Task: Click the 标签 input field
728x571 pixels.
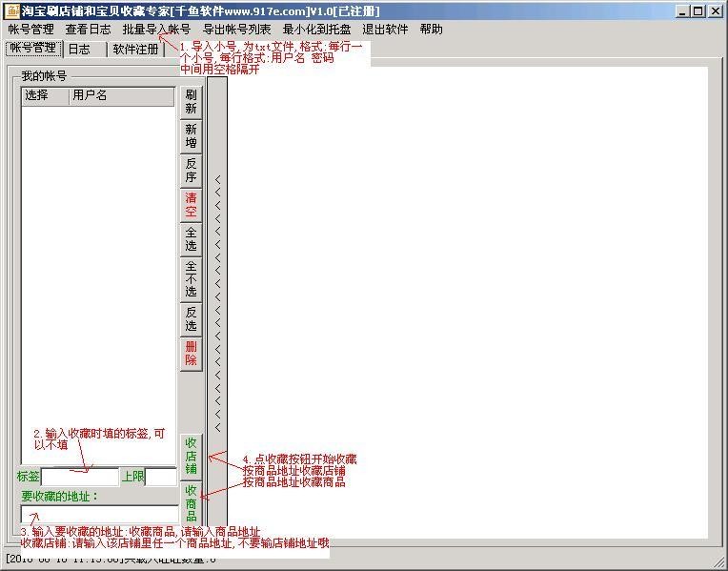Action: click(x=80, y=477)
